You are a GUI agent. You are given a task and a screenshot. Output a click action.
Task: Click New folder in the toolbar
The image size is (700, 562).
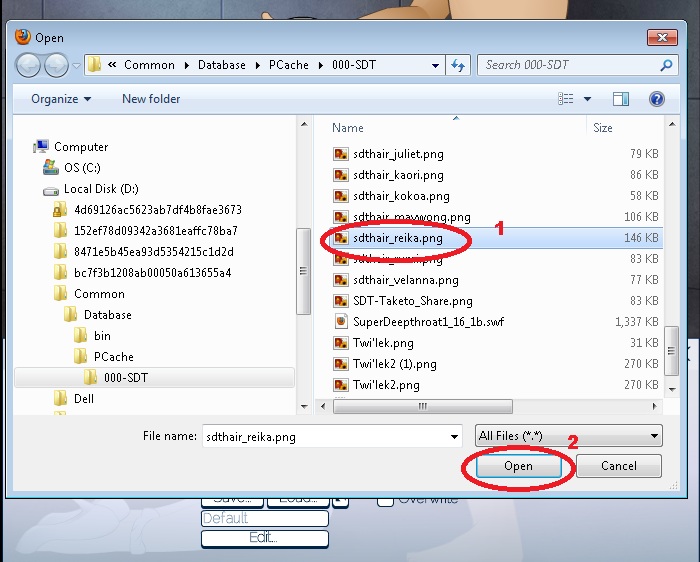pyautogui.click(x=151, y=99)
